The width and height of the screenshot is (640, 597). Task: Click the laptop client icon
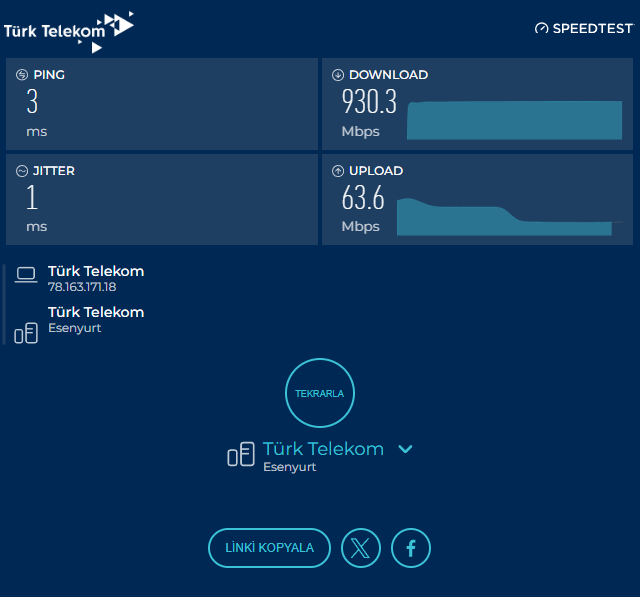coord(26,275)
